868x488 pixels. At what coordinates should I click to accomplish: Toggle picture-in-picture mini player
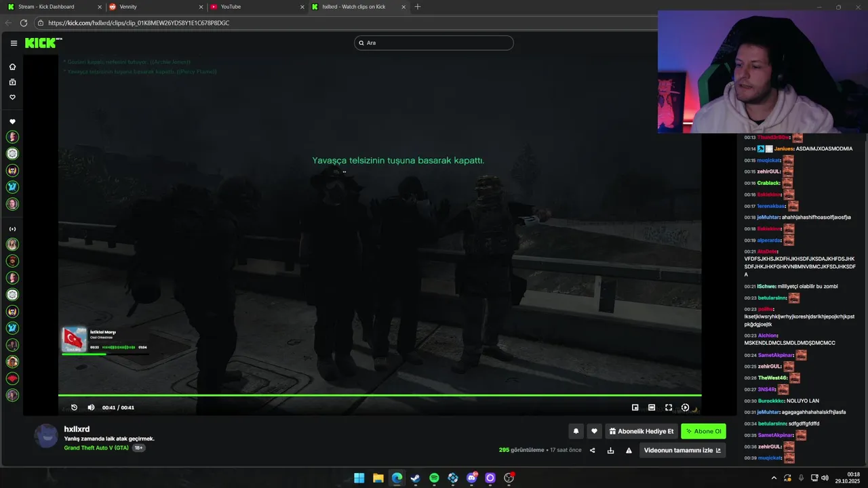(635, 407)
